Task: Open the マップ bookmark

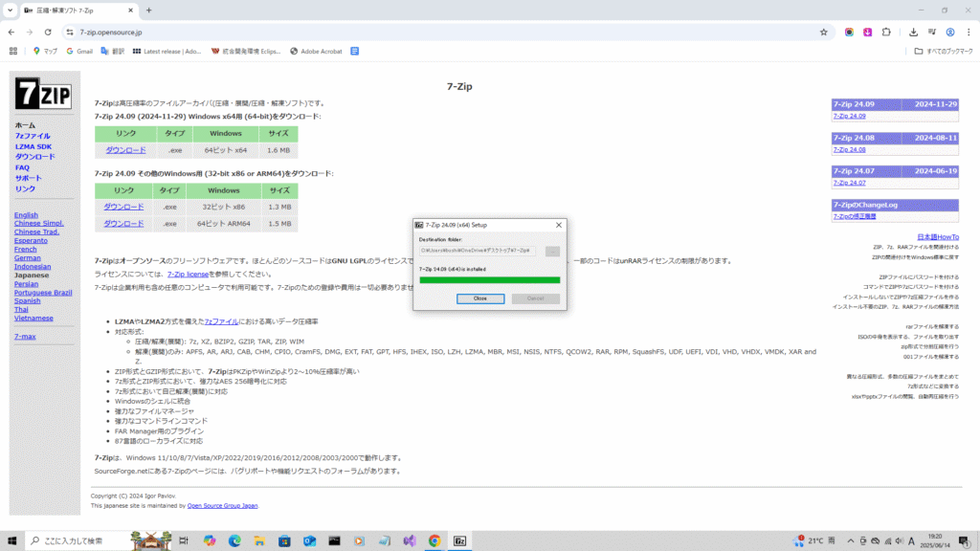Action: coord(45,52)
